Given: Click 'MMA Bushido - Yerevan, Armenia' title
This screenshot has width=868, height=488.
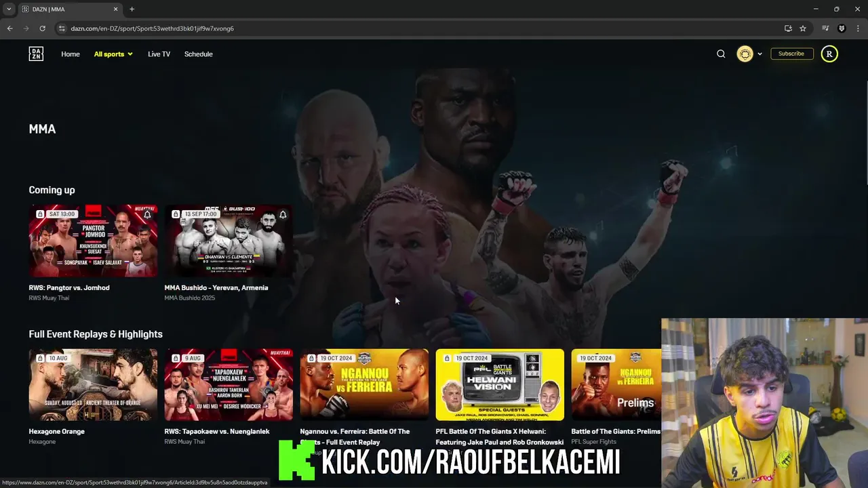Looking at the screenshot, I should [216, 287].
